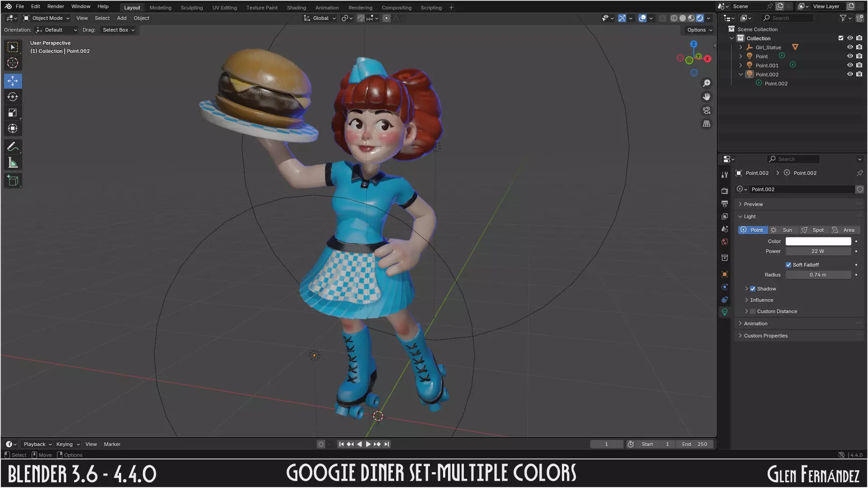
Task: Open the Tool properties tab
Action: [725, 175]
